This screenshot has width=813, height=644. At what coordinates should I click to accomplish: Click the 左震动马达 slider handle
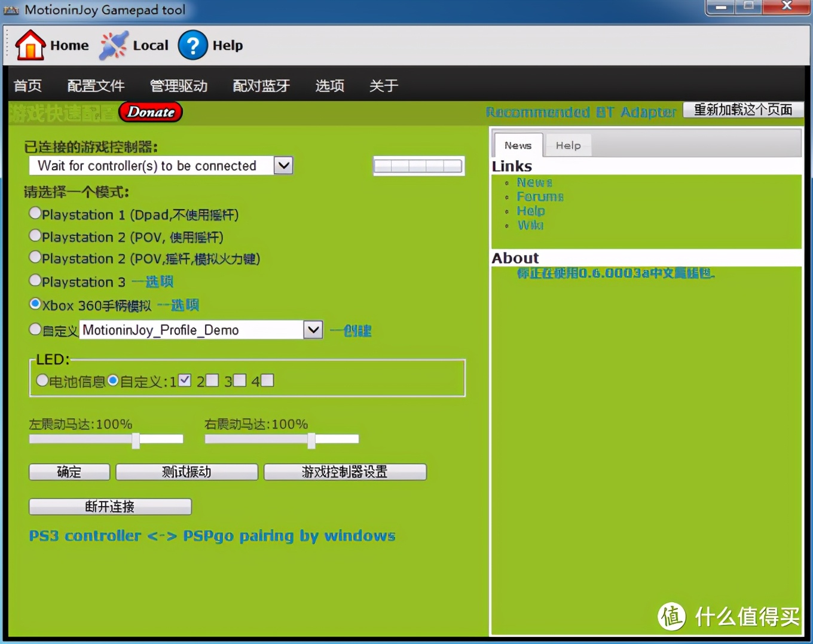(x=136, y=440)
